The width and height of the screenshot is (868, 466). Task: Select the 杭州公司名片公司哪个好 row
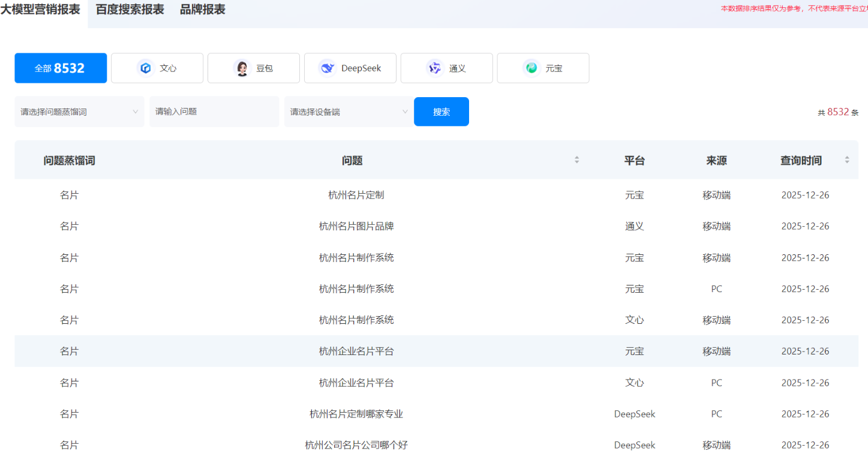click(x=356, y=445)
